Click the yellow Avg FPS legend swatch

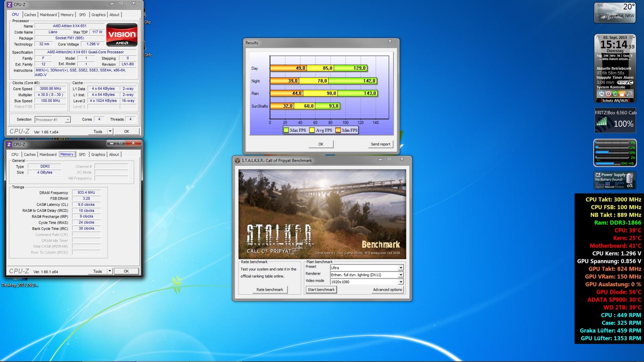pos(312,130)
